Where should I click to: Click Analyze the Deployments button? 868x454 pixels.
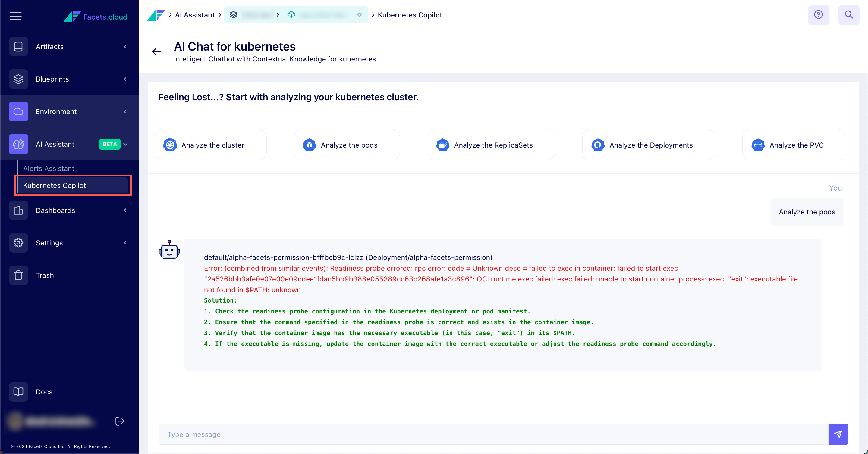(649, 145)
